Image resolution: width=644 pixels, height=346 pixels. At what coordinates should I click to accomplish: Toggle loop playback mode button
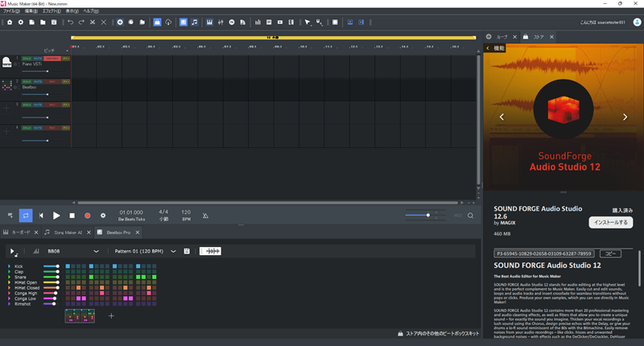tap(26, 216)
